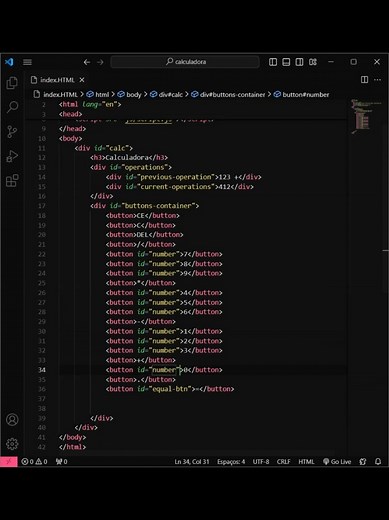Click line number 34 in the gutter
389x520 pixels.
click(x=42, y=370)
